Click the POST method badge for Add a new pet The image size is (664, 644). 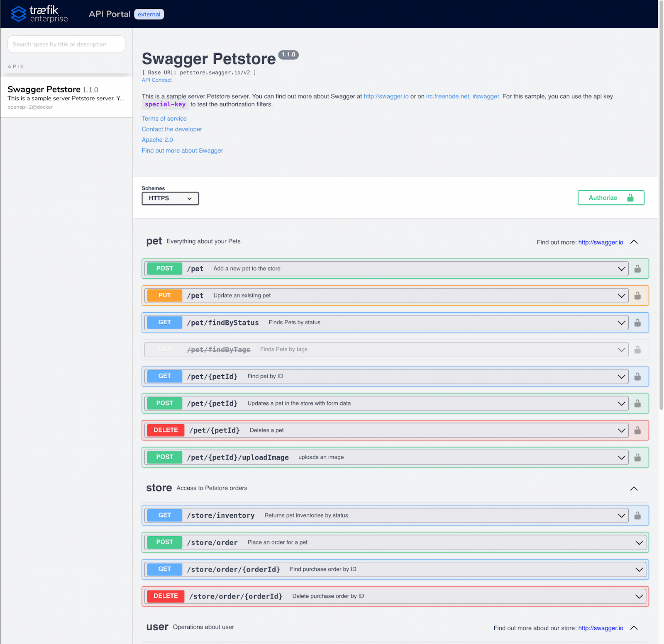click(164, 269)
